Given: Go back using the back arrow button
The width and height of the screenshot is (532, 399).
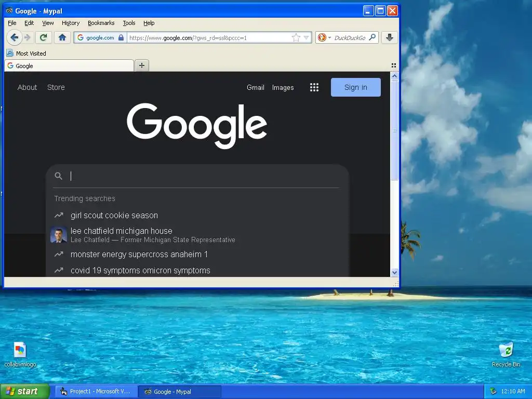Looking at the screenshot, I should [x=14, y=37].
